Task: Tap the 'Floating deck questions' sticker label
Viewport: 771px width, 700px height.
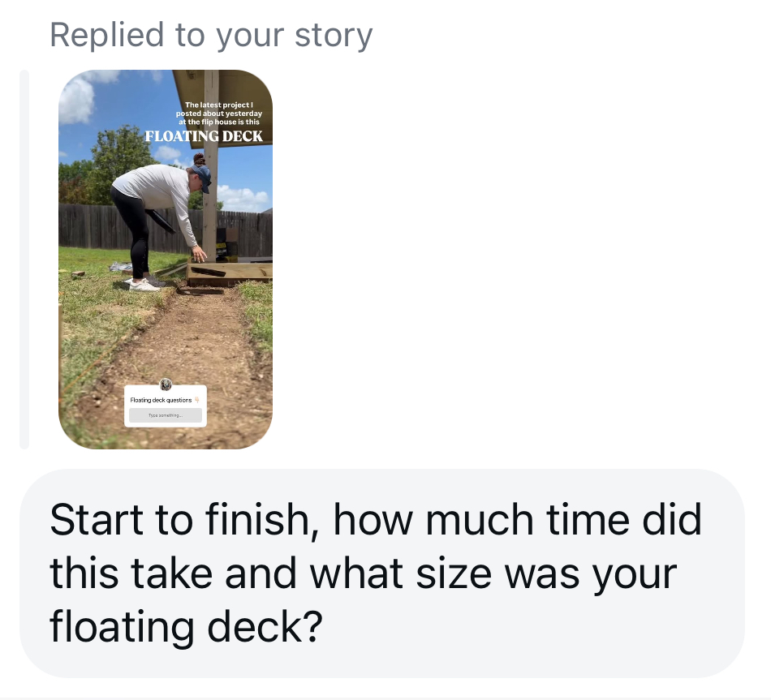Action: tap(161, 400)
